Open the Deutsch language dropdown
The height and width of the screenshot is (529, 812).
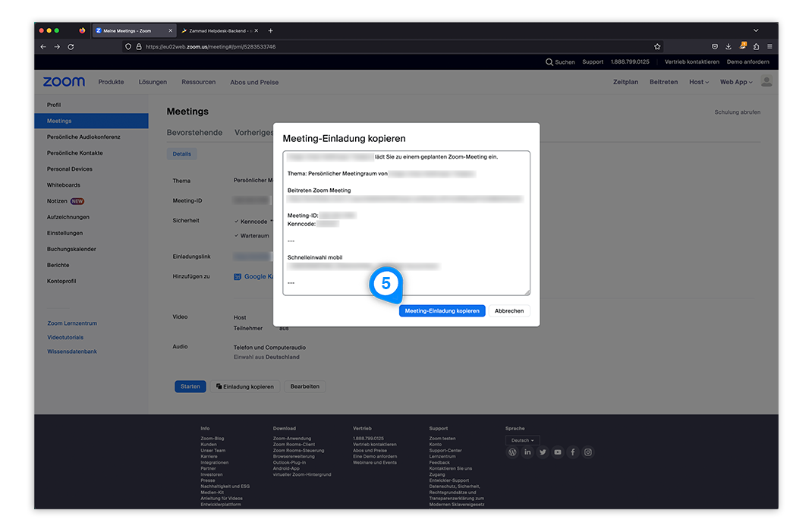[522, 440]
